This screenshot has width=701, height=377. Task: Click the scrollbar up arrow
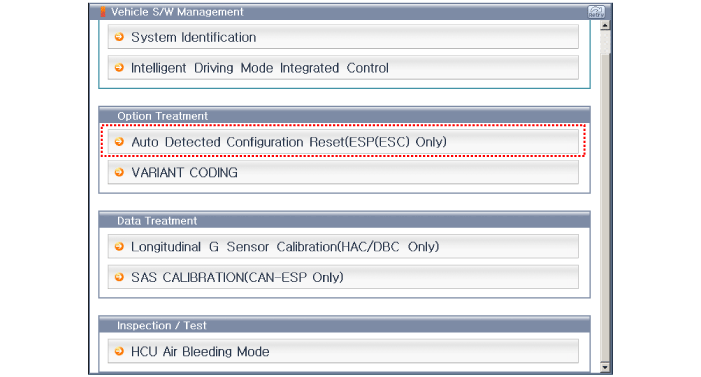point(605,25)
